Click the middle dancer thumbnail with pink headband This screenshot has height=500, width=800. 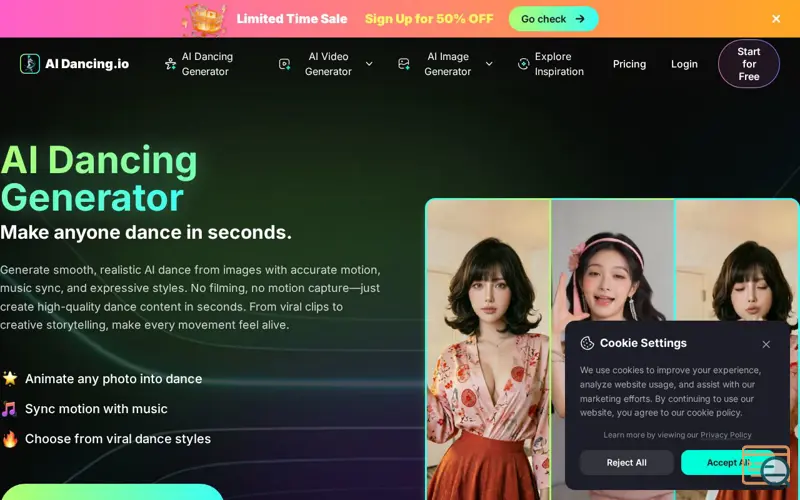click(x=612, y=260)
